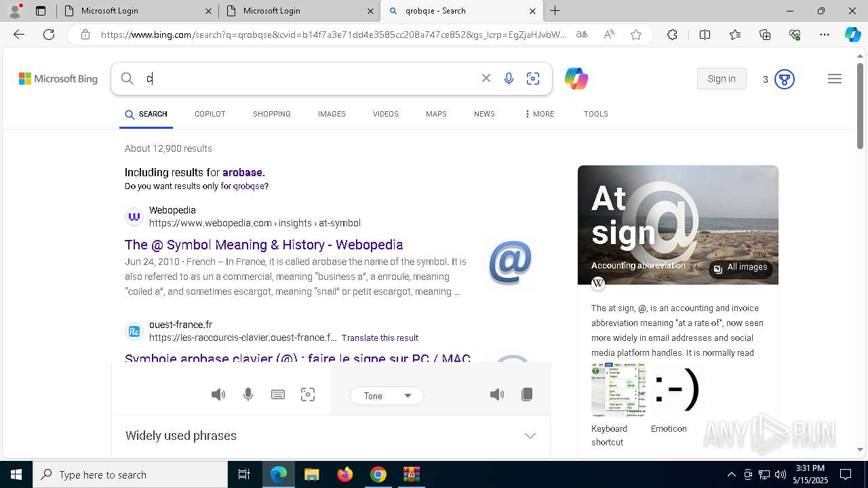Select the NEWS search tab
This screenshot has height=488, width=868.
484,114
